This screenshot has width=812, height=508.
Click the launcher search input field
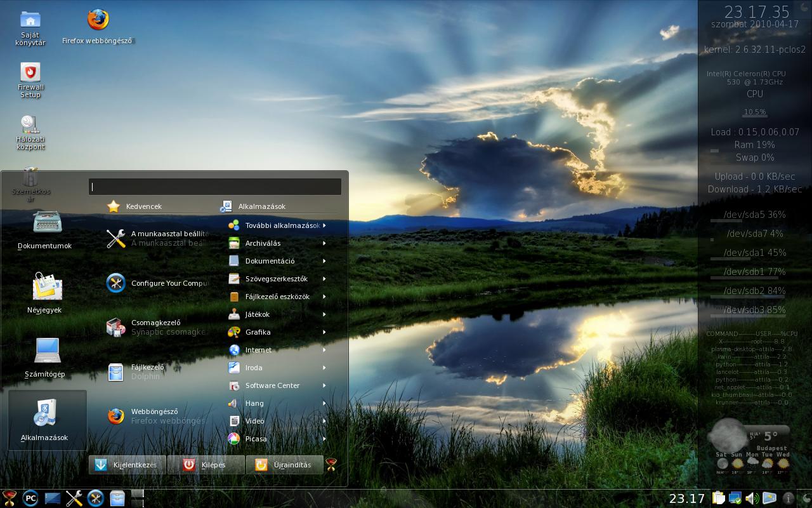coord(215,187)
